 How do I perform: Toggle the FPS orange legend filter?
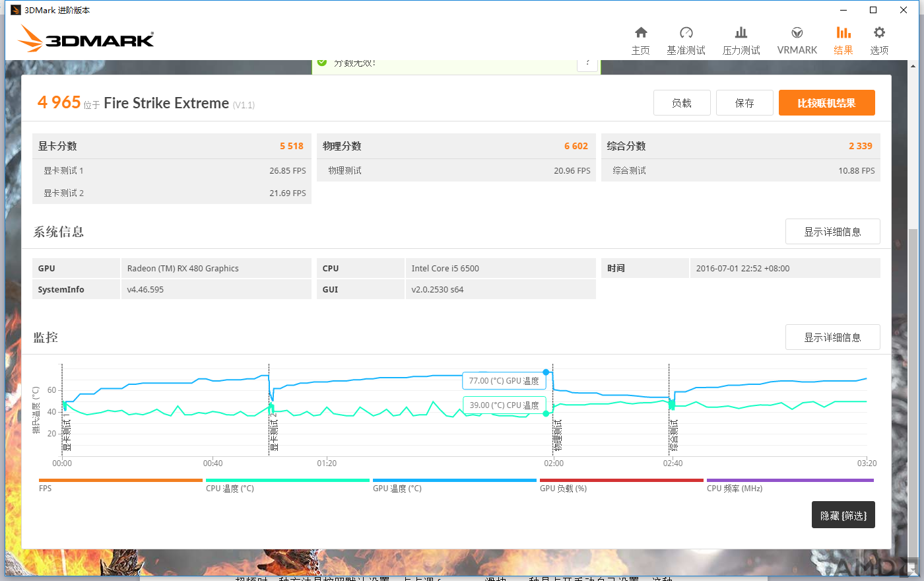pyautogui.click(x=121, y=485)
